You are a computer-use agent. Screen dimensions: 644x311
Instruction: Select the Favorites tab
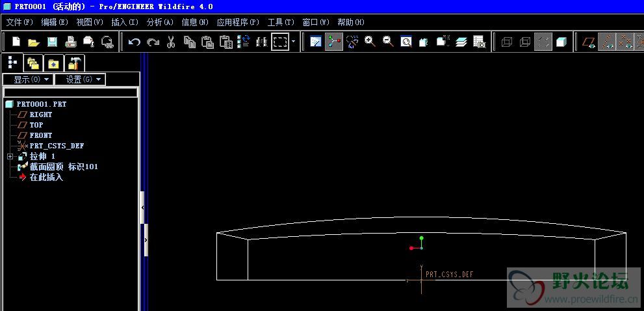[x=53, y=63]
